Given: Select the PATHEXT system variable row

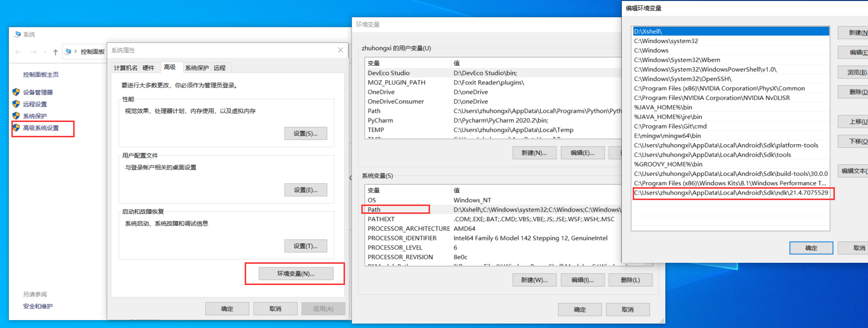Looking at the screenshot, I should [x=493, y=219].
